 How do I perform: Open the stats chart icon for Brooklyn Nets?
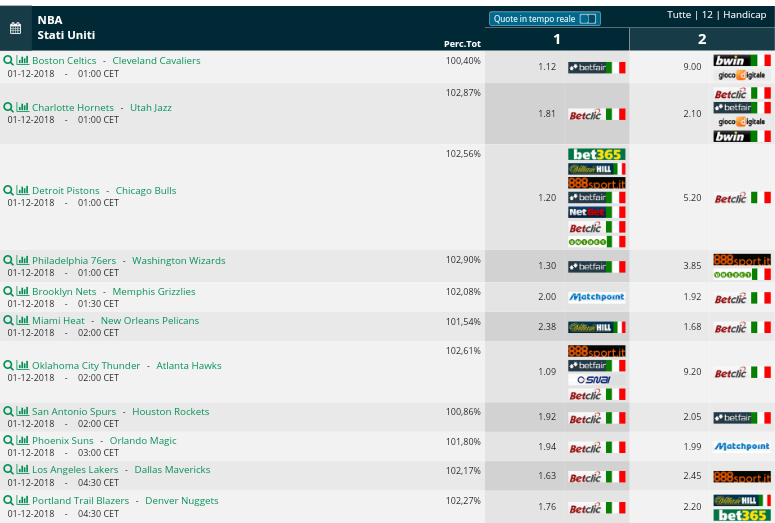(x=22, y=292)
